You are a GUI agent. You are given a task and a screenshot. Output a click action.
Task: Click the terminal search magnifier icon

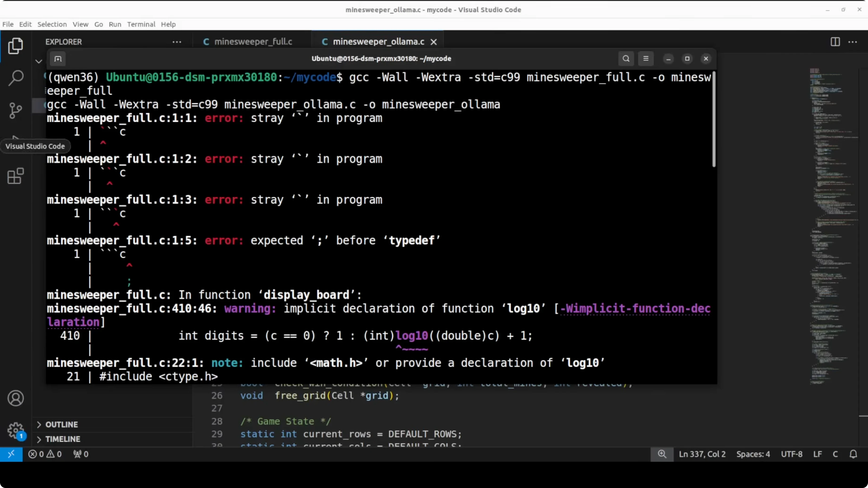pos(626,59)
